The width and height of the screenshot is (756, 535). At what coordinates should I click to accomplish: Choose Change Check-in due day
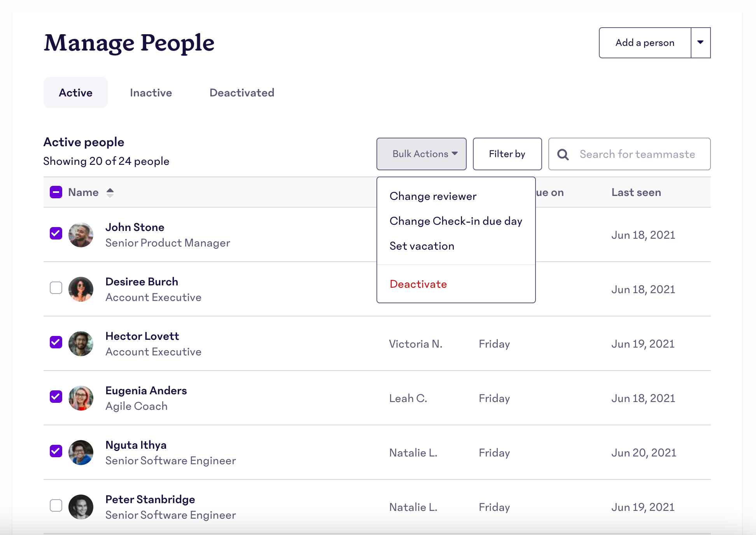click(x=456, y=221)
